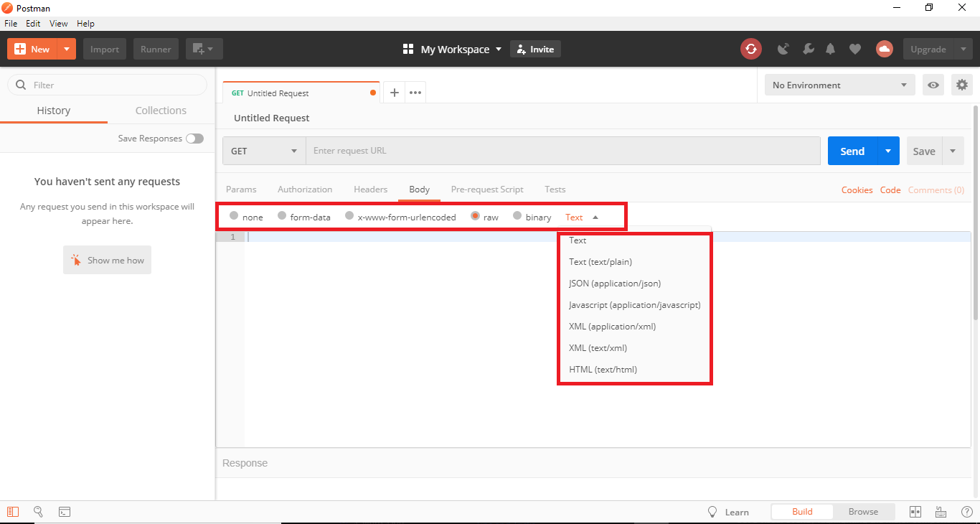Switch to the Collections tab
980x524 pixels.
(161, 111)
